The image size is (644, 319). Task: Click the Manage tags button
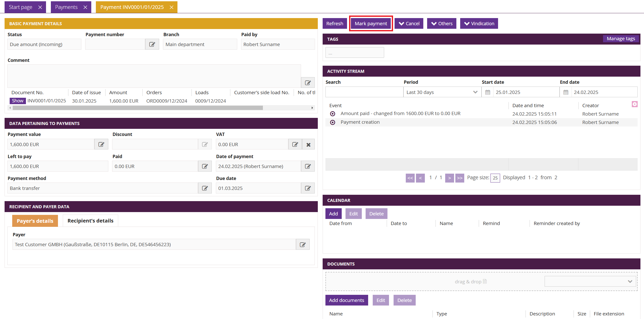[x=621, y=39]
